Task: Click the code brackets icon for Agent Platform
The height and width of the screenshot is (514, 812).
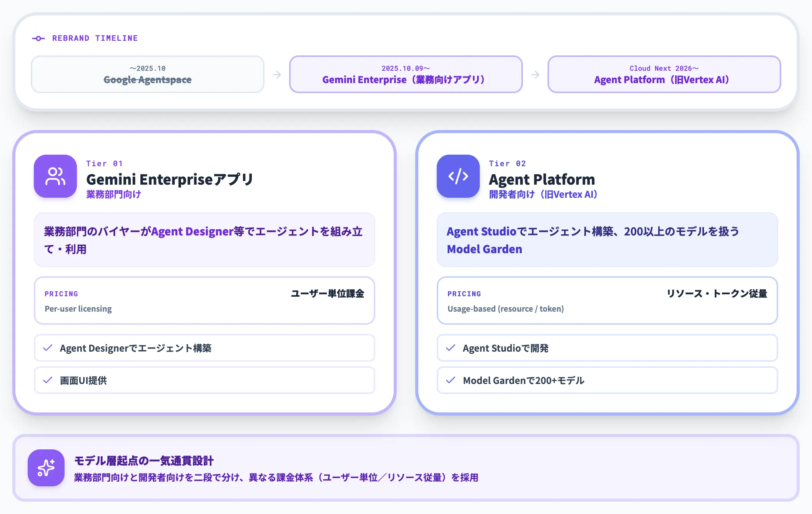Action: [458, 176]
